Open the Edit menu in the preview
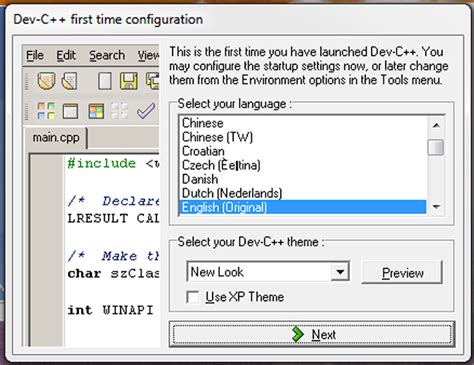 [66, 55]
